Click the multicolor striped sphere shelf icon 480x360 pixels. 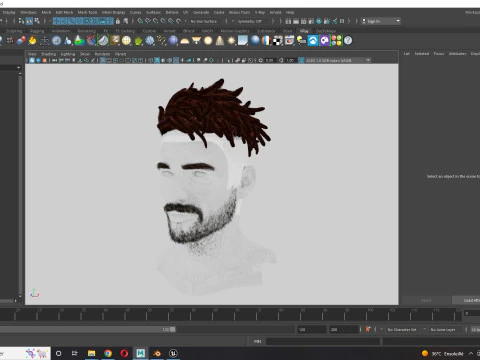click(x=266, y=41)
